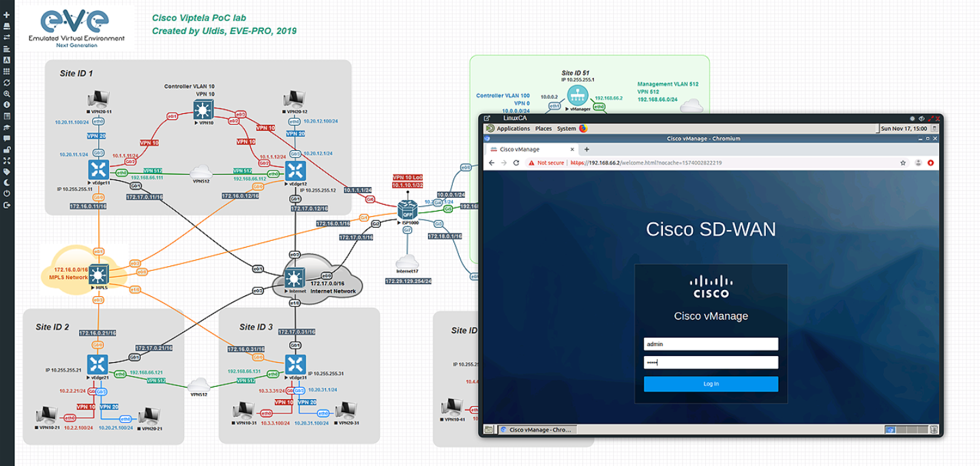Image resolution: width=980 pixels, height=466 pixels.
Task: Click the pop-out icon of LinuxCA console
Action: click(x=487, y=118)
